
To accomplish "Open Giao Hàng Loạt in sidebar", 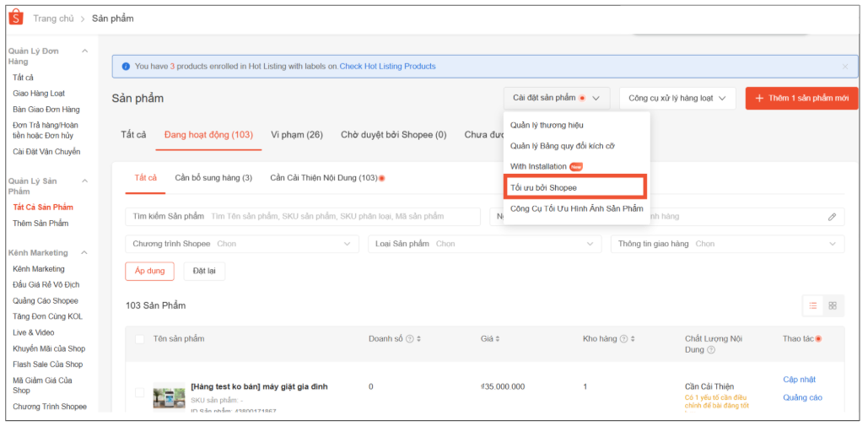I will [39, 94].
